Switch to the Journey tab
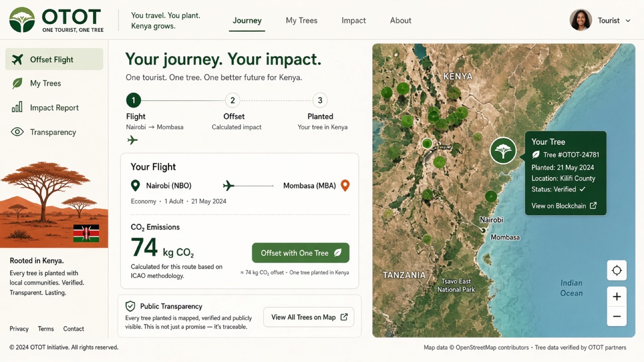Image resolution: width=644 pixels, height=362 pixels. tap(247, 21)
